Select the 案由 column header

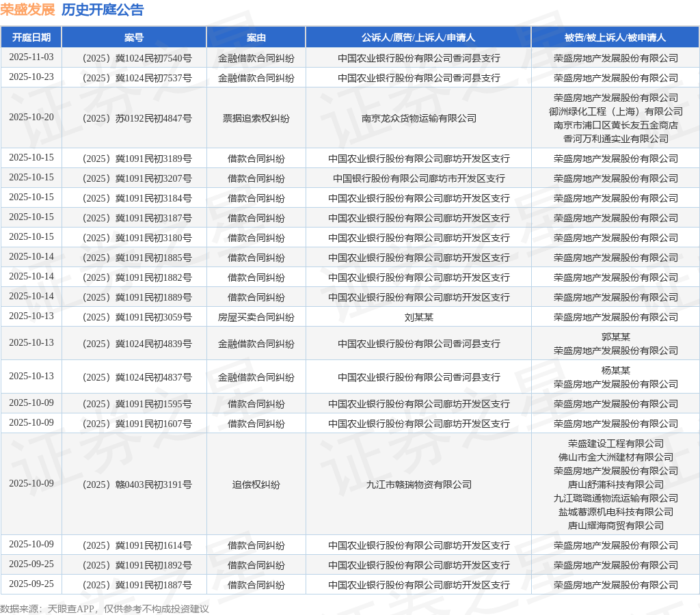click(256, 38)
